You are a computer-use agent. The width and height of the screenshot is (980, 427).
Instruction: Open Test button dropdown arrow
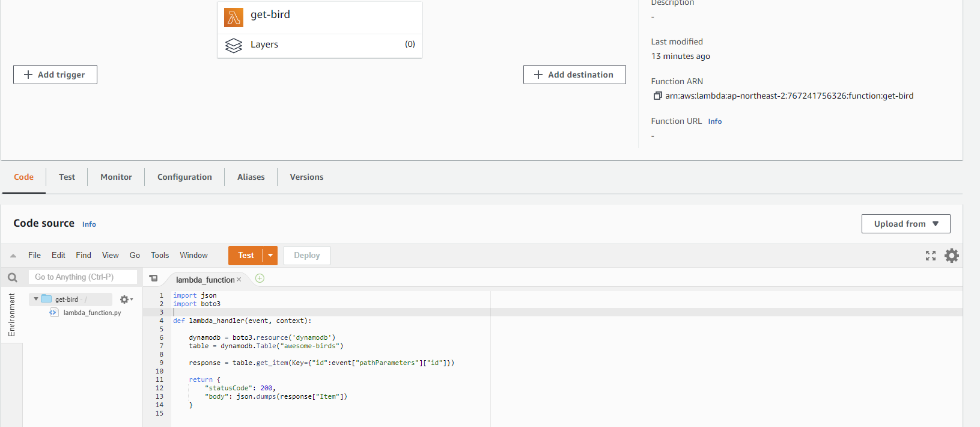[270, 256]
